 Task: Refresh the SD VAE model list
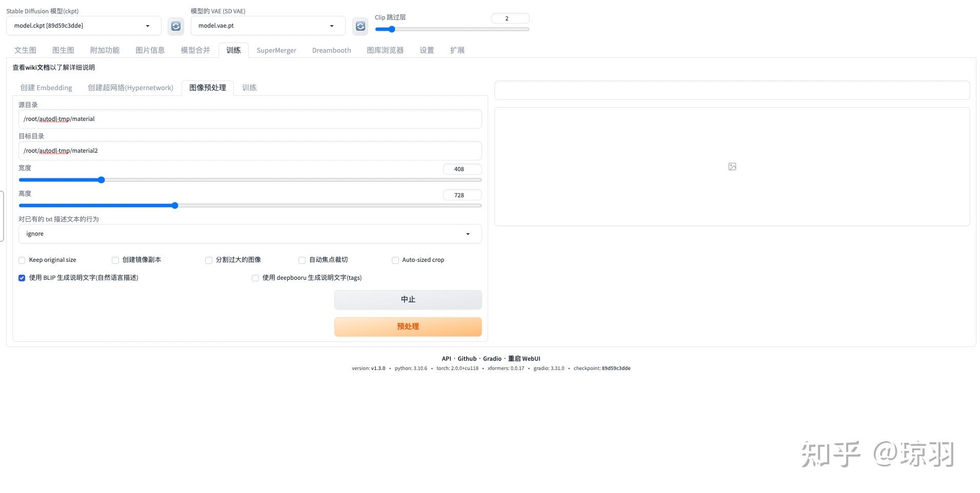pos(361,26)
